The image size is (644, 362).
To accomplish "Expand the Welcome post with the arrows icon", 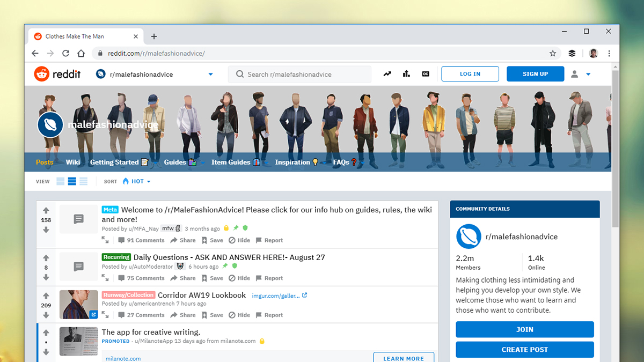I will point(105,240).
